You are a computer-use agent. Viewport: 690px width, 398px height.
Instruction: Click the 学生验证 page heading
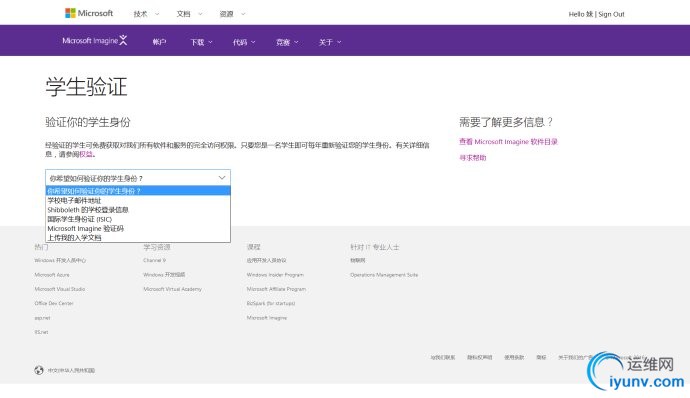pyautogui.click(x=86, y=86)
